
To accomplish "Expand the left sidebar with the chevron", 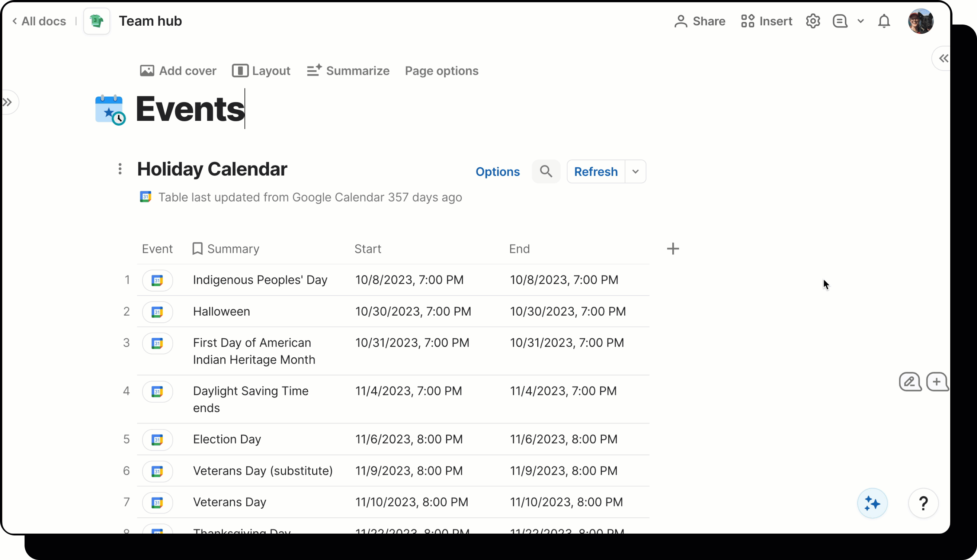I will click(7, 102).
